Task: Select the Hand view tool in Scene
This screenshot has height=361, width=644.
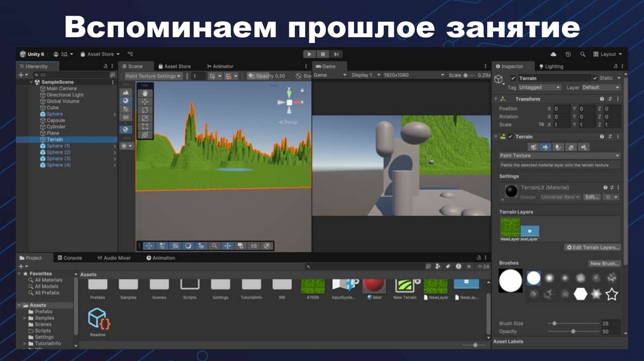Action: pos(145,93)
